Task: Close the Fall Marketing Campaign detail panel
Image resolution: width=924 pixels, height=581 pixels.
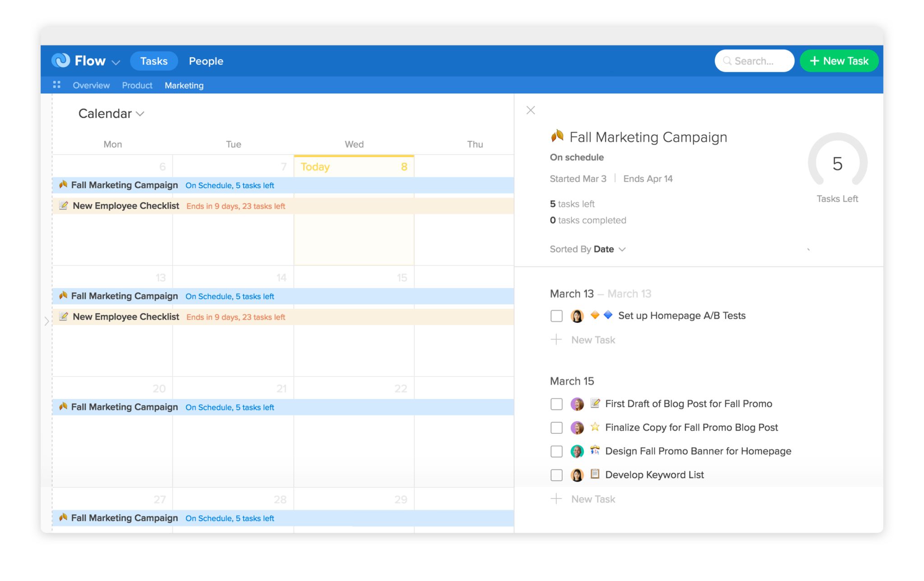Action: pos(531,110)
